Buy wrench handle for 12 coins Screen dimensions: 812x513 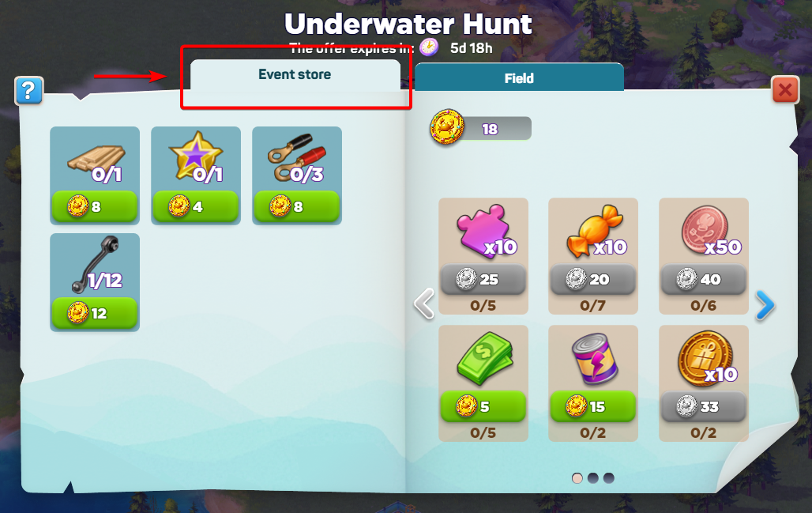coord(95,313)
